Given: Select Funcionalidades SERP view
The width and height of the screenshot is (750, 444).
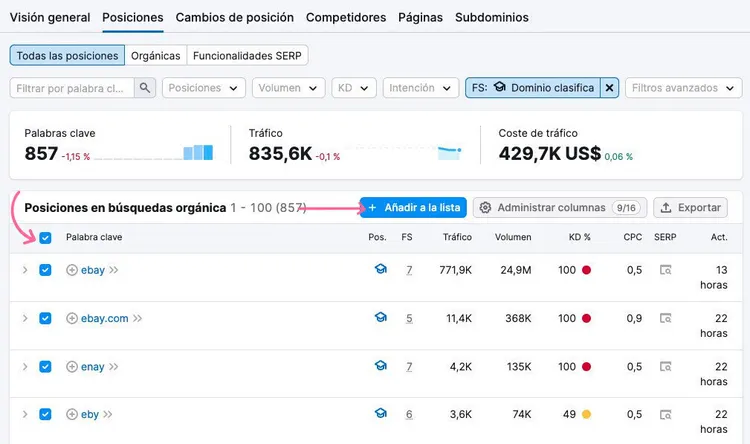Looking at the screenshot, I should pyautogui.click(x=247, y=56).
